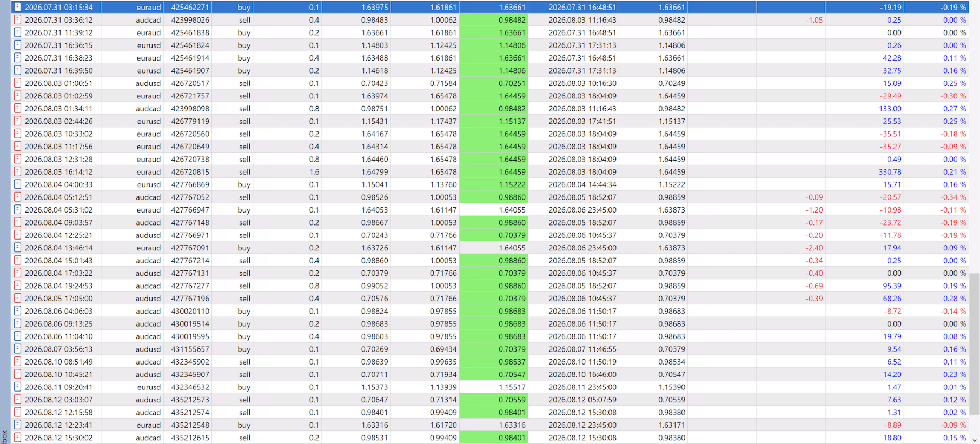Click the buy icon for eurusd order 432346532
Image resolution: width=980 pixels, height=444 pixels.
pyautogui.click(x=17, y=387)
